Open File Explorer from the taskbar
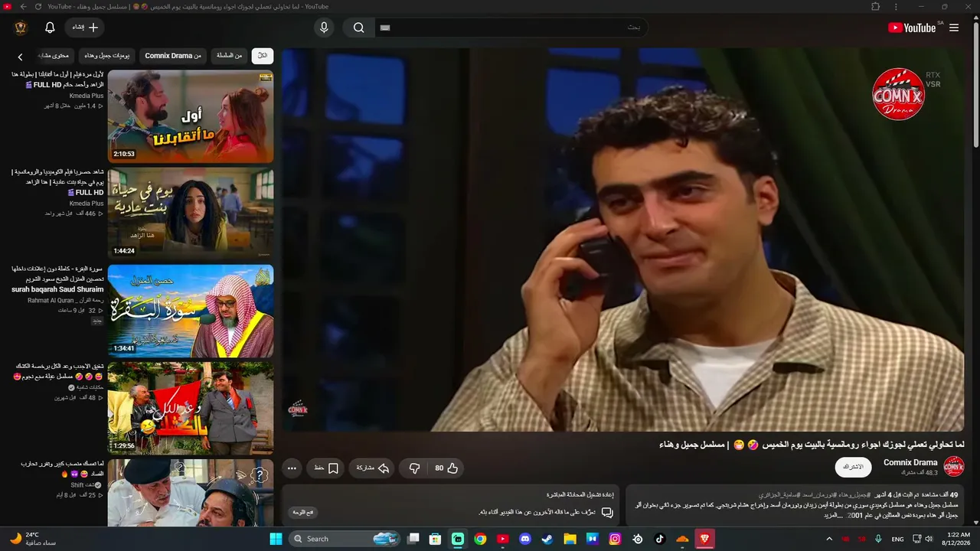This screenshot has height=551, width=980. [x=570, y=539]
